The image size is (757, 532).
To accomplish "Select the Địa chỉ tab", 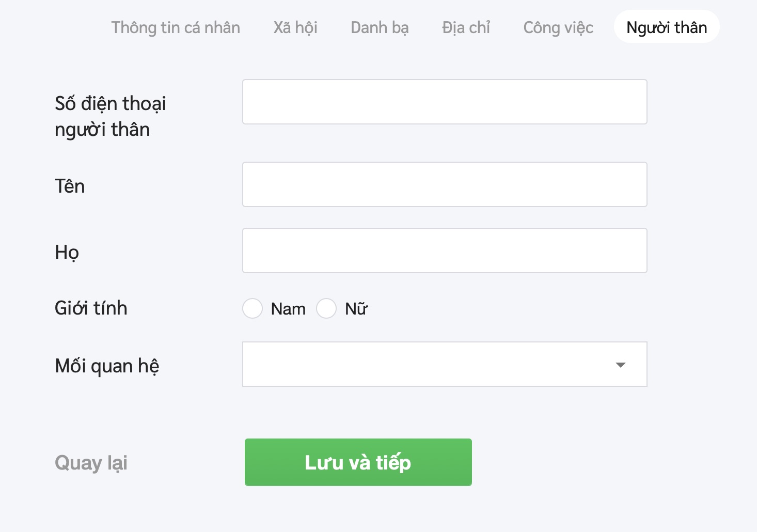I will click(466, 27).
